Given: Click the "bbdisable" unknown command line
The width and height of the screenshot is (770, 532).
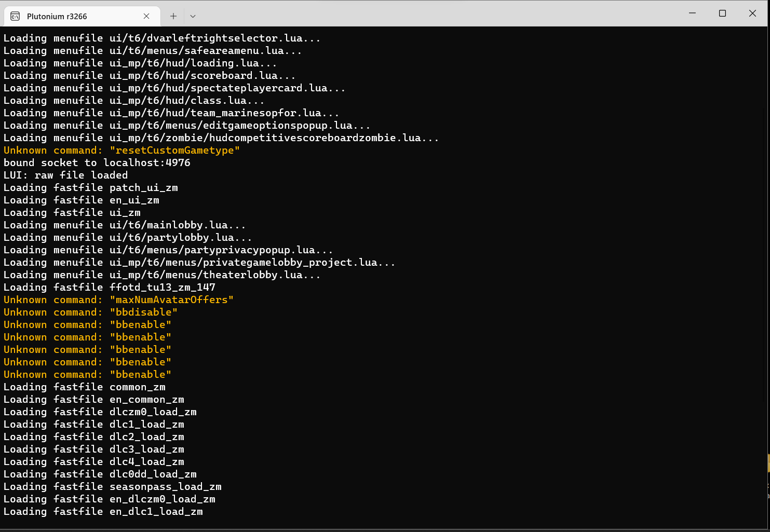Looking at the screenshot, I should tap(90, 312).
